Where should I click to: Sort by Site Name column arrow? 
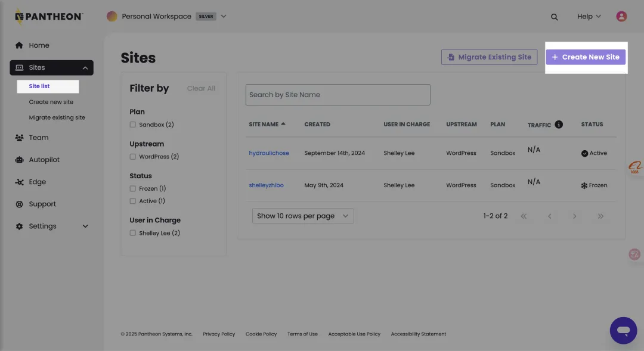tap(283, 124)
